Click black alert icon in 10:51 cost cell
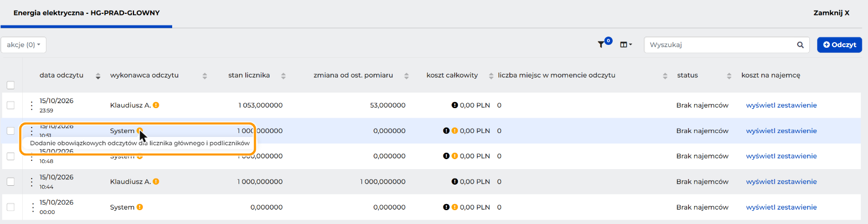868x224 pixels. point(446,131)
